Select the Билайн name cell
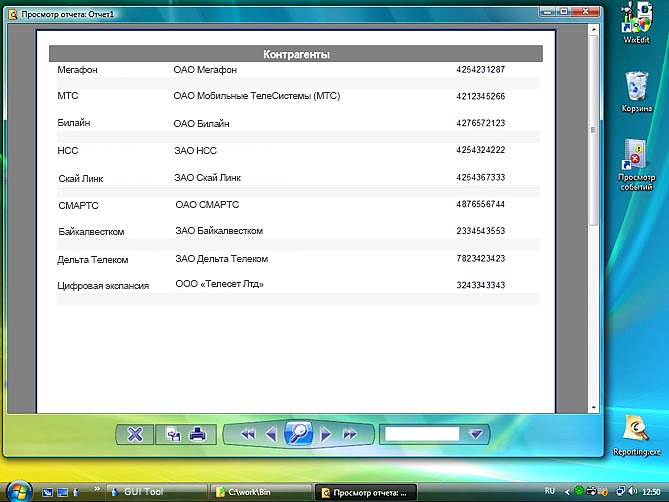The width and height of the screenshot is (669, 502). coord(74,123)
